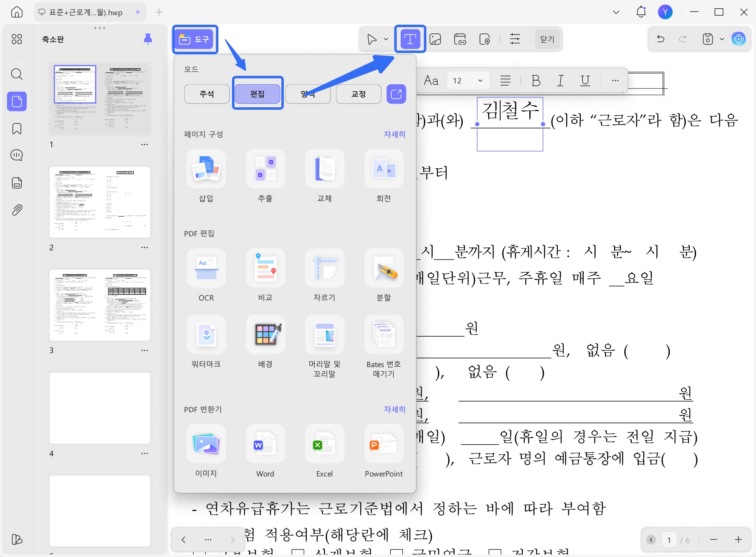Select the link insert tool
The image size is (756, 557).
click(x=460, y=39)
